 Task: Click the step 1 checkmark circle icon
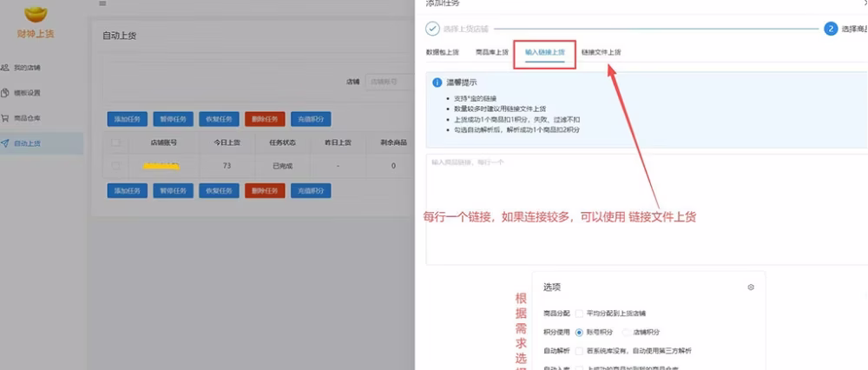pos(432,29)
